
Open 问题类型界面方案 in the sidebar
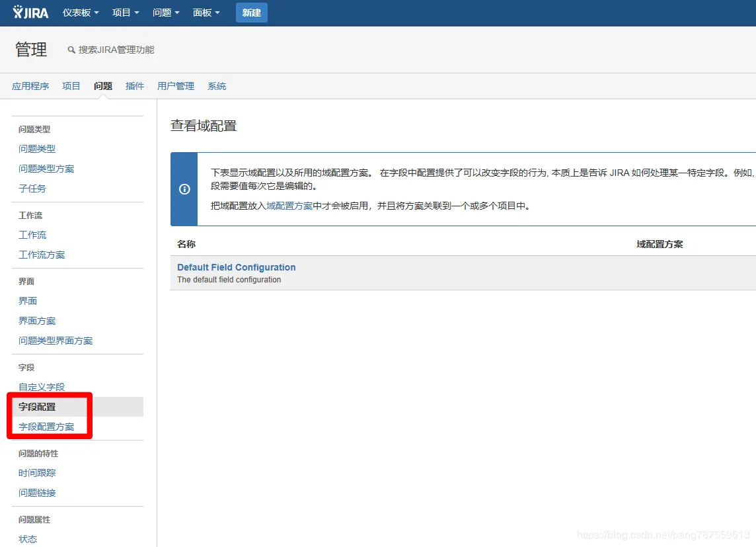pyautogui.click(x=56, y=341)
